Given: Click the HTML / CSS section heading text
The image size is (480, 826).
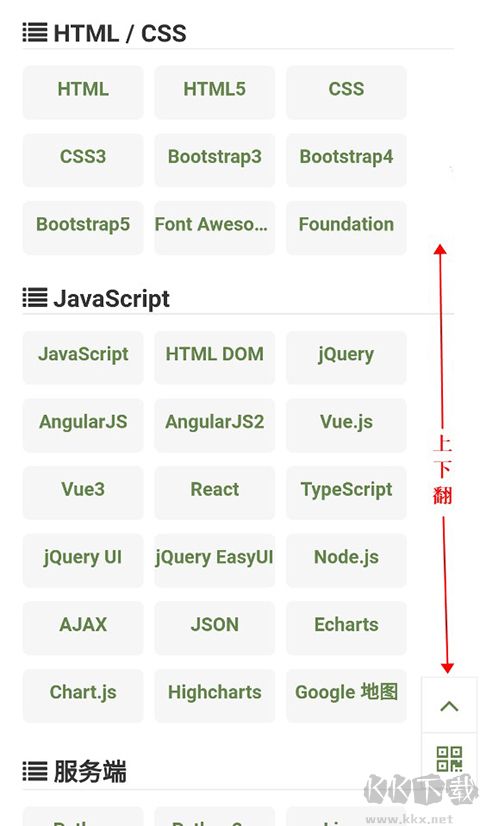Looking at the screenshot, I should [120, 33].
